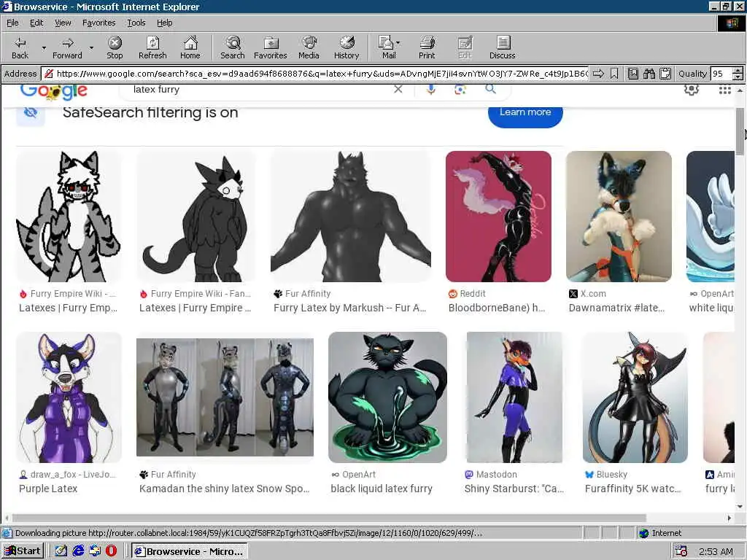Click the system tray clock 2:53 AM
The width and height of the screenshot is (747, 560).
[716, 551]
